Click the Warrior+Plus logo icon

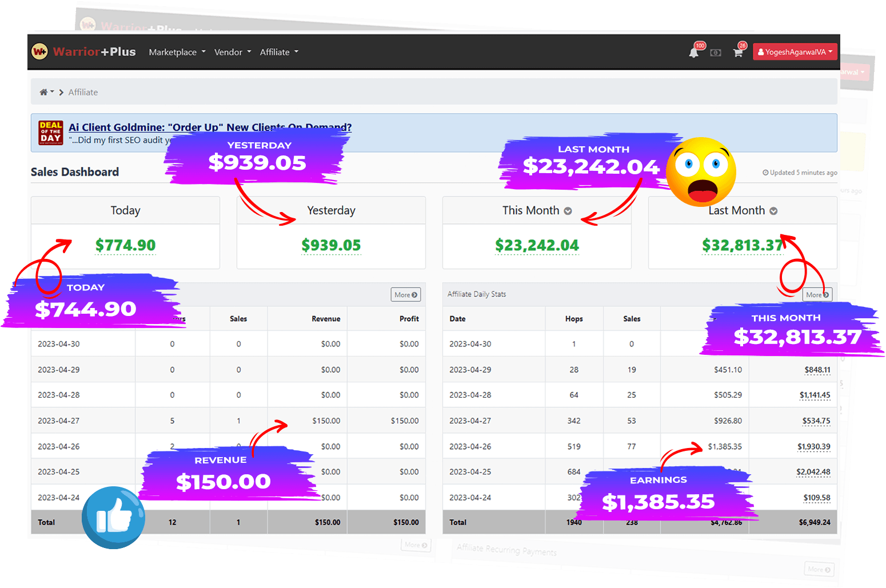pyautogui.click(x=39, y=52)
